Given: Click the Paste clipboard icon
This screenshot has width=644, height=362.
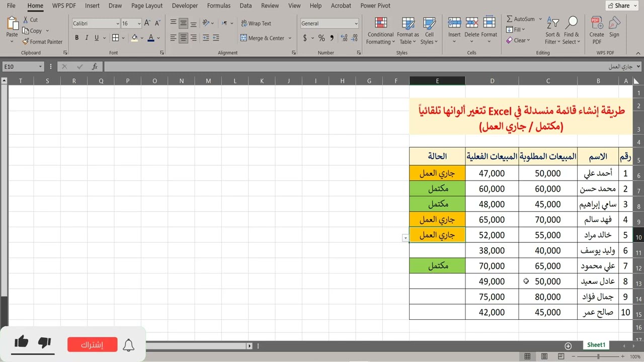Looking at the screenshot, I should point(12,24).
